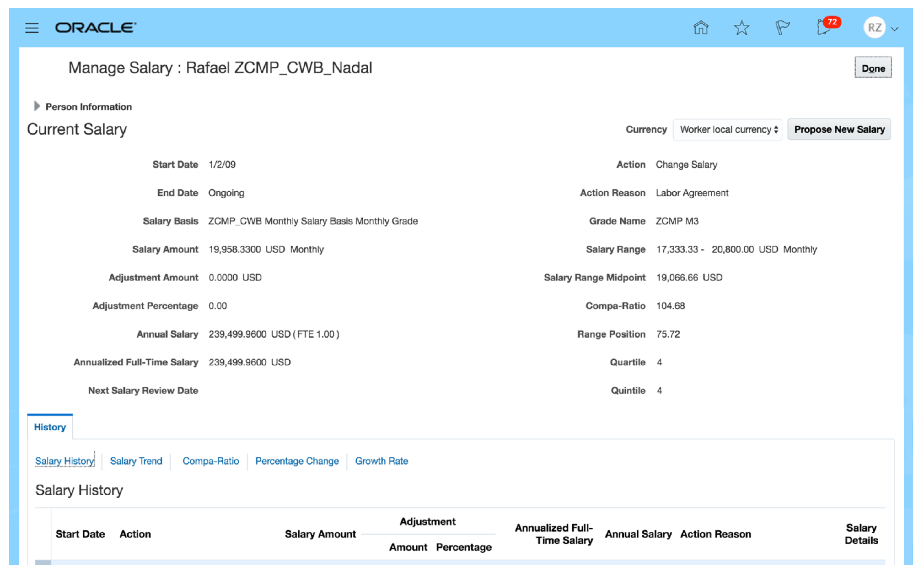Select the start date value 1/2/09
924x579 pixels.
(x=222, y=164)
